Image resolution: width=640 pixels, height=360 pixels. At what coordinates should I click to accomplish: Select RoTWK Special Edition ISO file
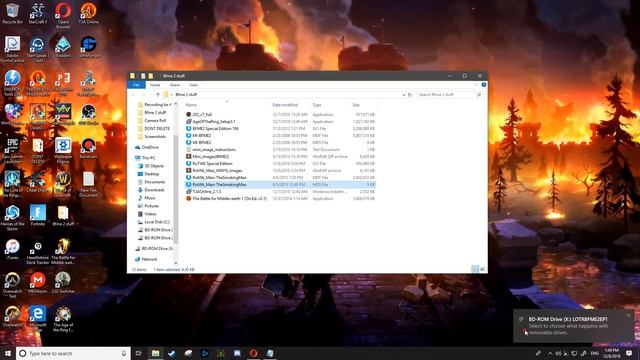pos(280,164)
